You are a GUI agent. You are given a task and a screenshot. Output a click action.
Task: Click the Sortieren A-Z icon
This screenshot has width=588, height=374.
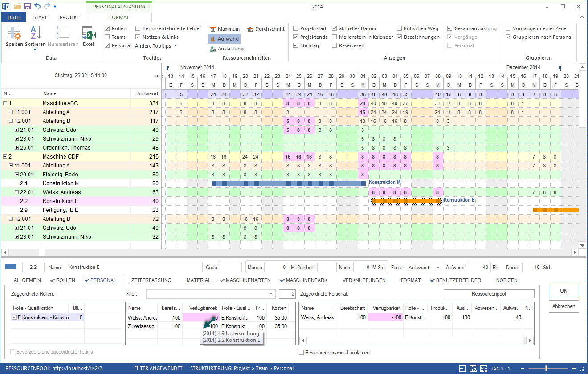point(35,33)
